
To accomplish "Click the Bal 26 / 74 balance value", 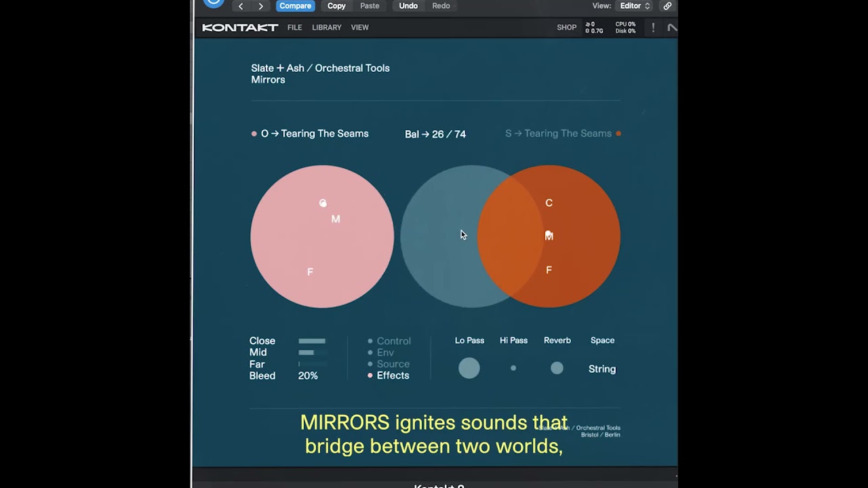I will (435, 134).
